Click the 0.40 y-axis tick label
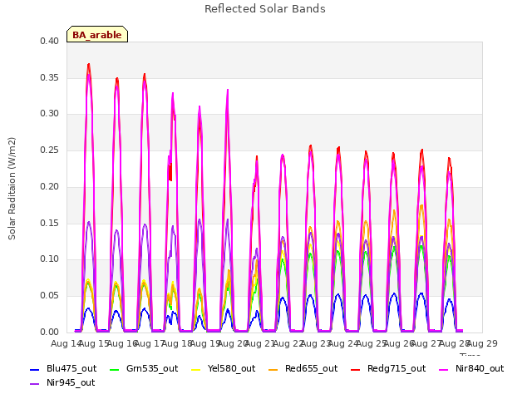This screenshot has width=532, height=399. (x=49, y=41)
